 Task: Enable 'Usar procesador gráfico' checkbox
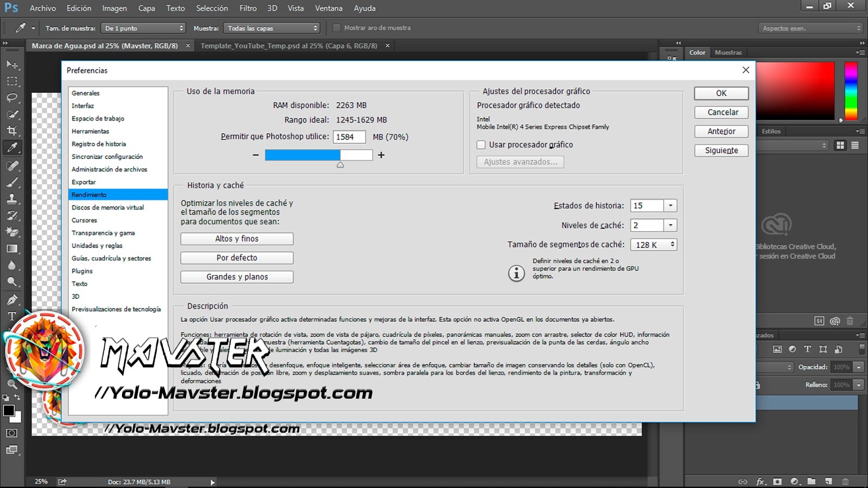(481, 145)
